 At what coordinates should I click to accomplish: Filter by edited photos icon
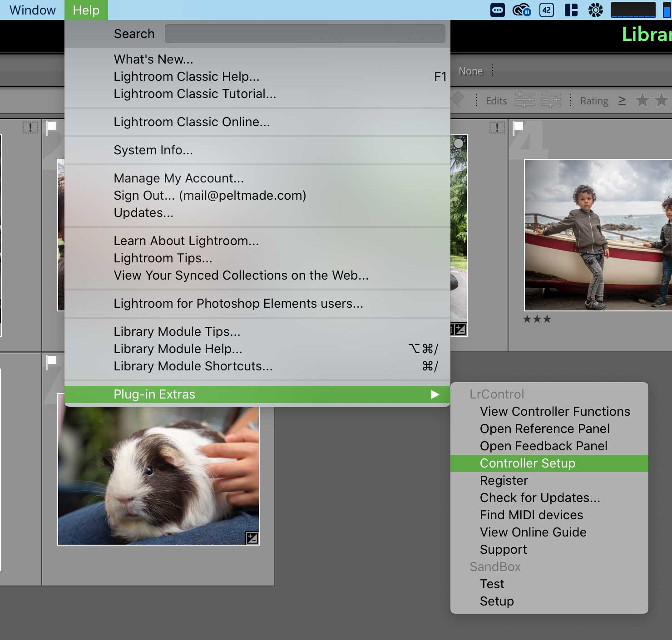pyautogui.click(x=524, y=100)
